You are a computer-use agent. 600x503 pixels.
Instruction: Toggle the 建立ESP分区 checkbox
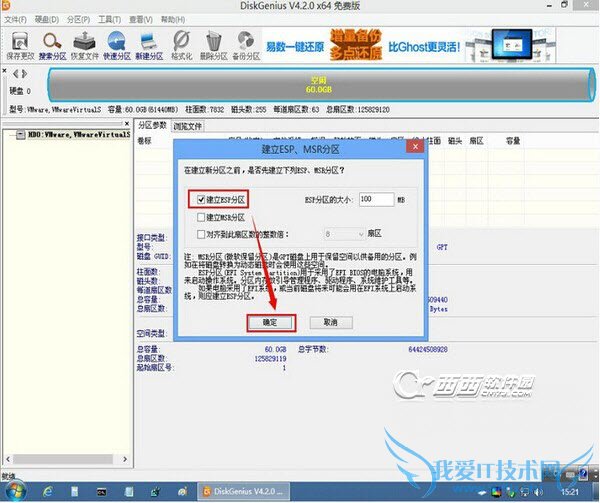tap(201, 199)
